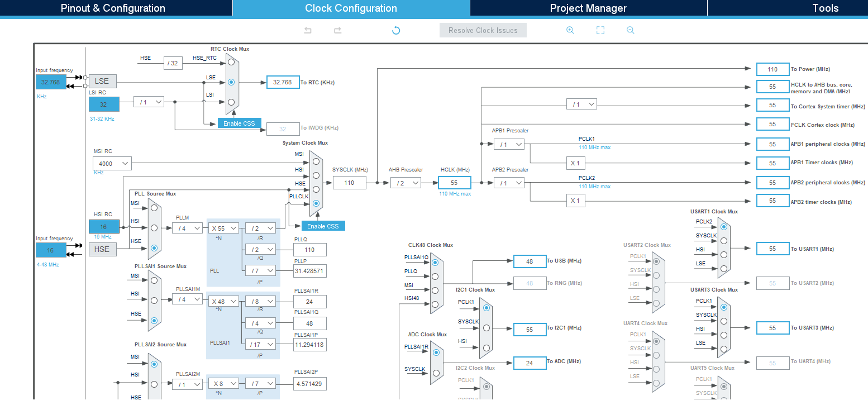Zoom out of the clock diagram
Screen dimensions: 868x405
click(630, 30)
